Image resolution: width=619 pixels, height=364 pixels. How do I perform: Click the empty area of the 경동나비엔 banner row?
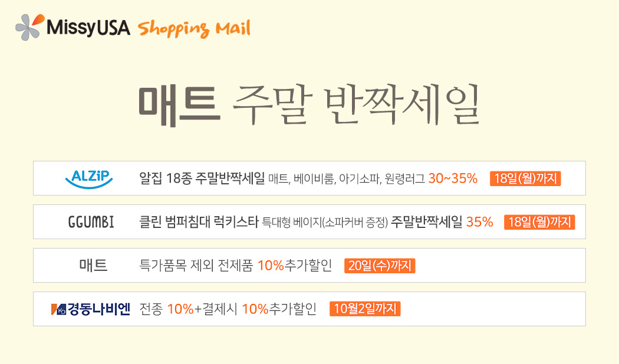[x=493, y=309]
